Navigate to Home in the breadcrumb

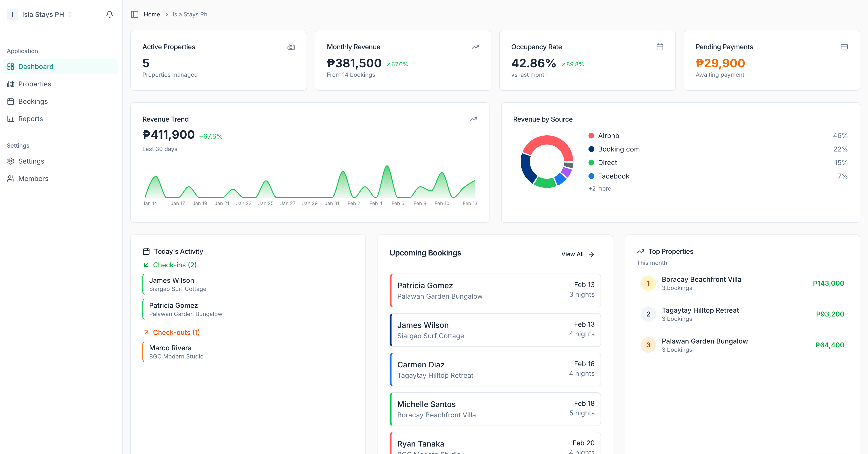(152, 14)
